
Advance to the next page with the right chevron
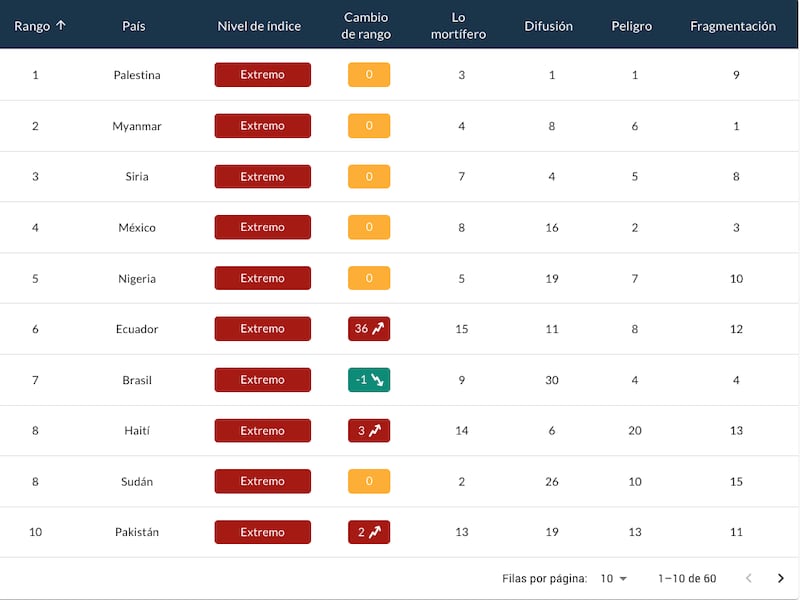pos(781,578)
